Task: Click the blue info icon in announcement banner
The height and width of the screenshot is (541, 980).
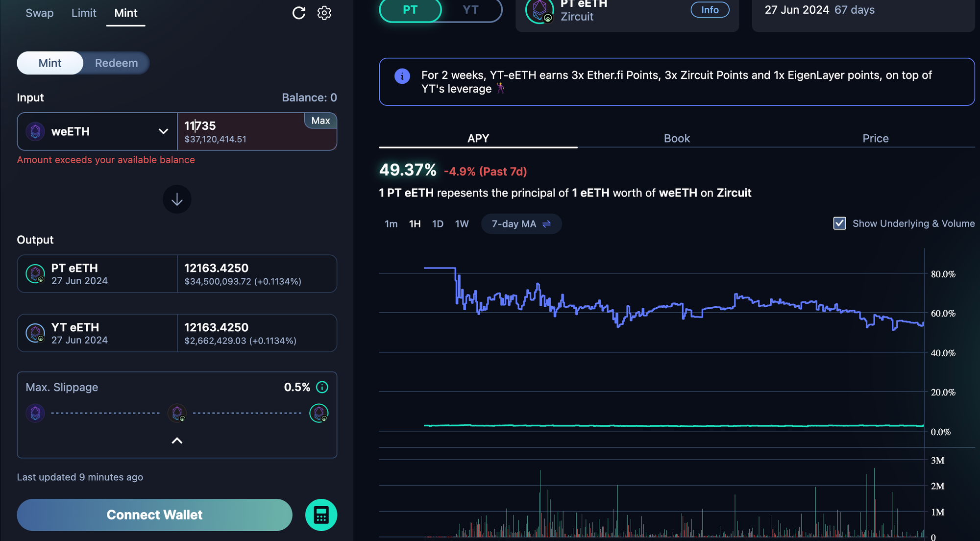Action: pos(402,76)
